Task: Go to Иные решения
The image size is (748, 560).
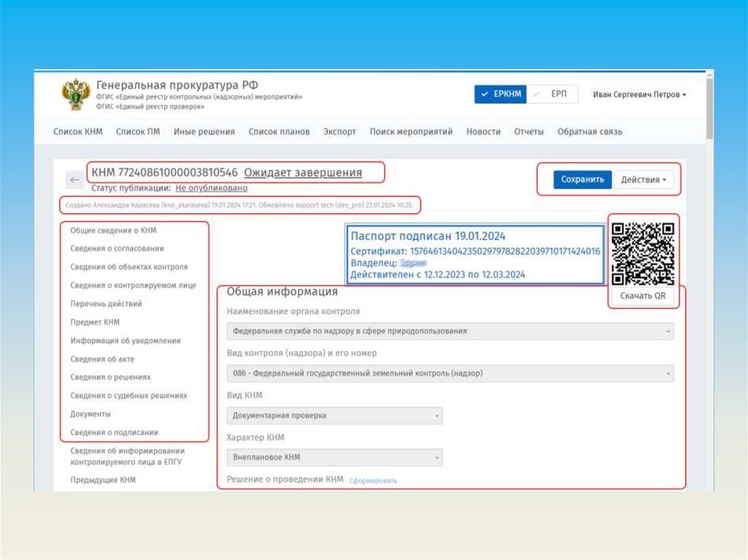Action: (x=205, y=131)
